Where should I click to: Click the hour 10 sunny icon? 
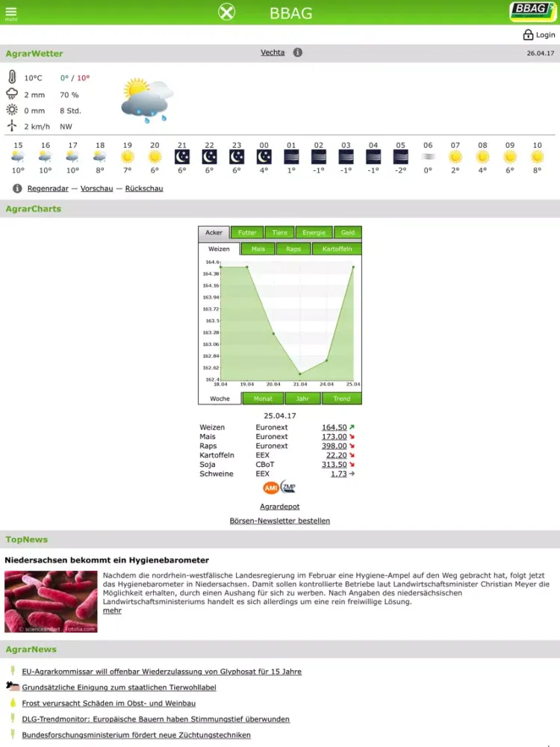coord(537,156)
